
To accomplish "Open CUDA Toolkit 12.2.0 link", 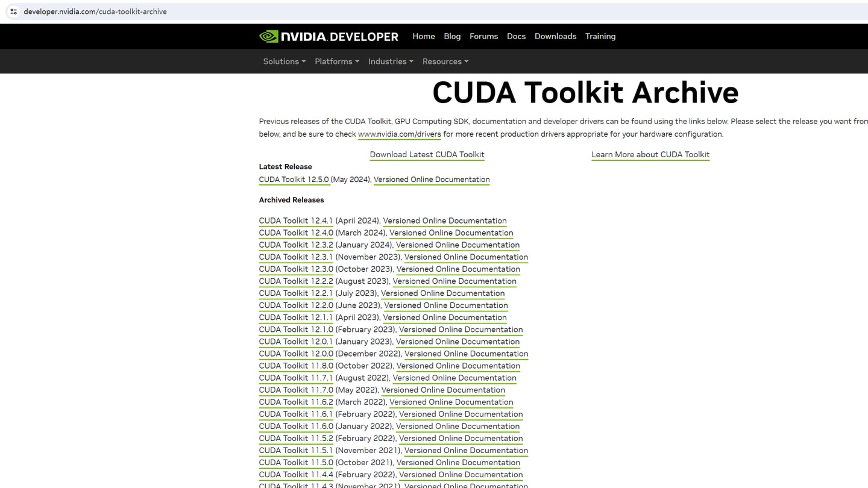I will [x=296, y=305].
